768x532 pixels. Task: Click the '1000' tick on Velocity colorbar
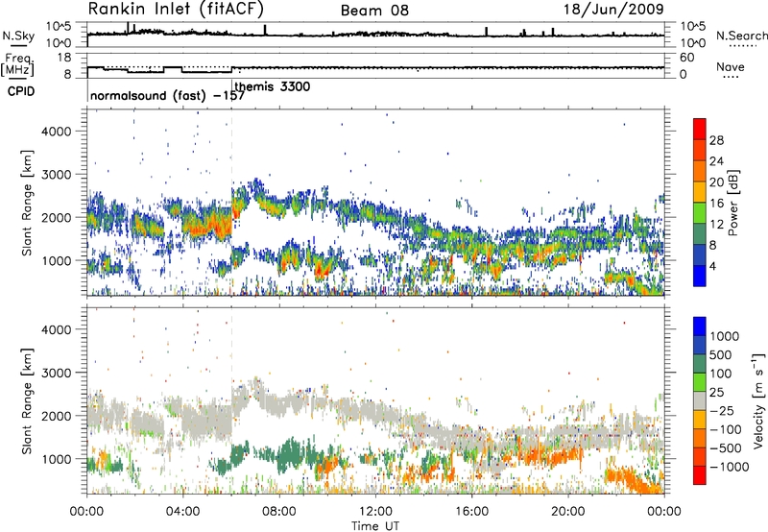[x=724, y=336]
